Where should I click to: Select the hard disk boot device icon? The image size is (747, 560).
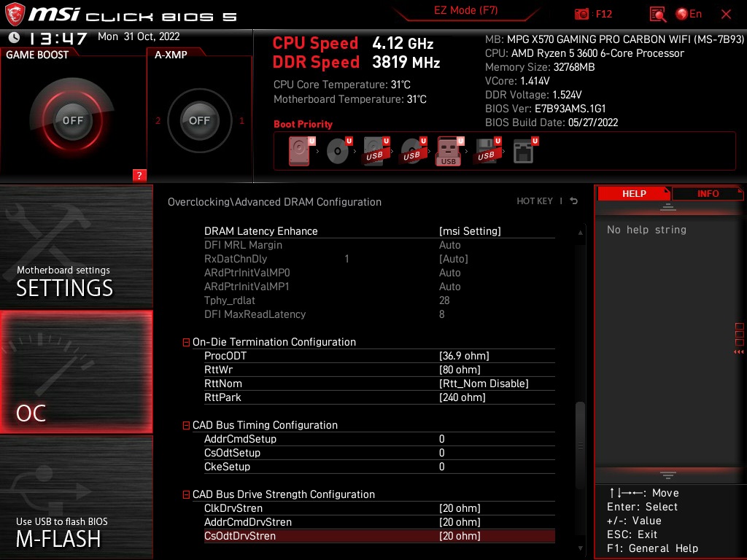[x=301, y=151]
